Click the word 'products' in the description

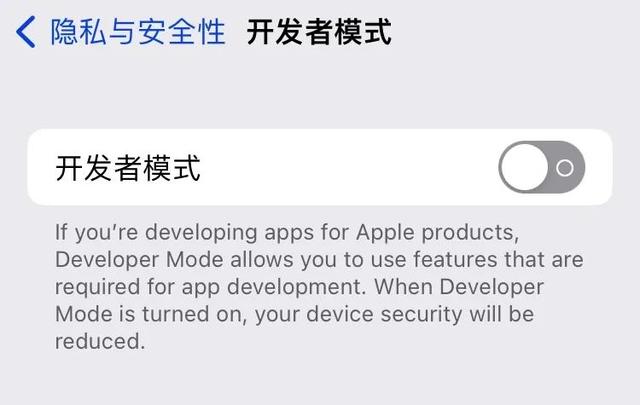[468, 232]
